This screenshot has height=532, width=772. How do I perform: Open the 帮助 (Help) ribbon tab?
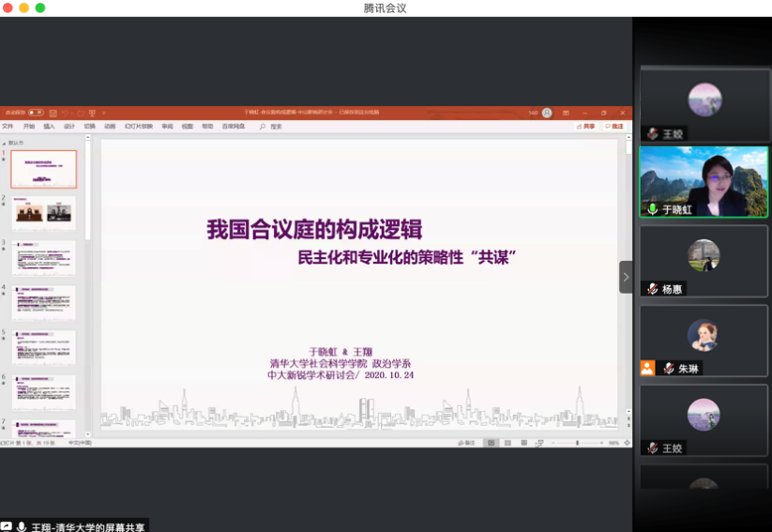[x=207, y=126]
